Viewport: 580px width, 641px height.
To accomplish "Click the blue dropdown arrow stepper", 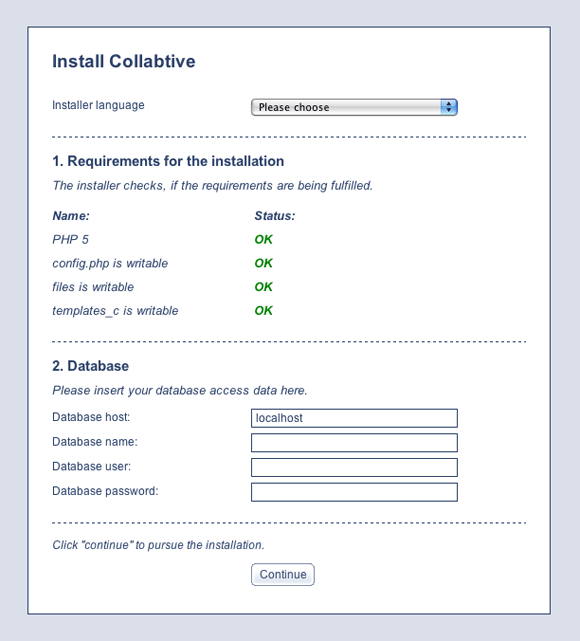I will 449,107.
